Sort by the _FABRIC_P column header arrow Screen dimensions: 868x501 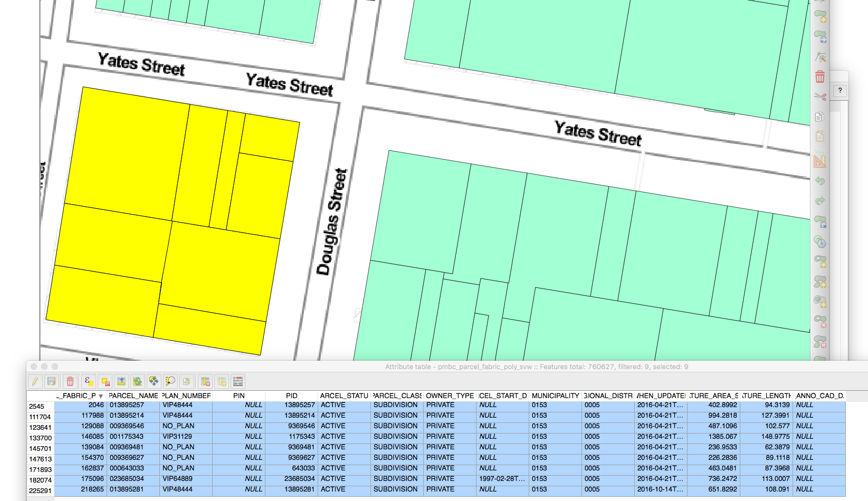pos(100,396)
